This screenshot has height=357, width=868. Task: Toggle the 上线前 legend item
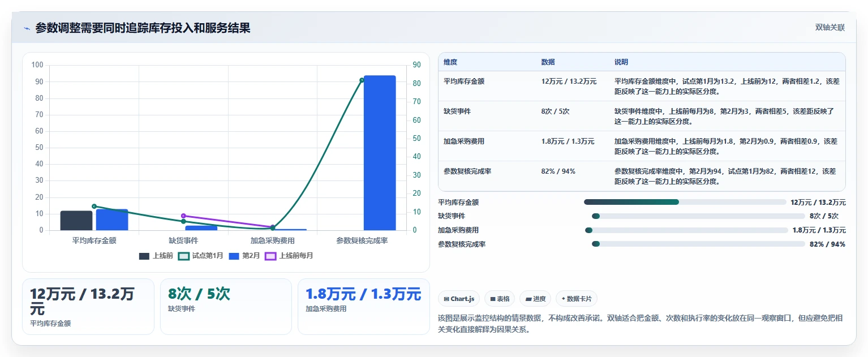click(156, 256)
